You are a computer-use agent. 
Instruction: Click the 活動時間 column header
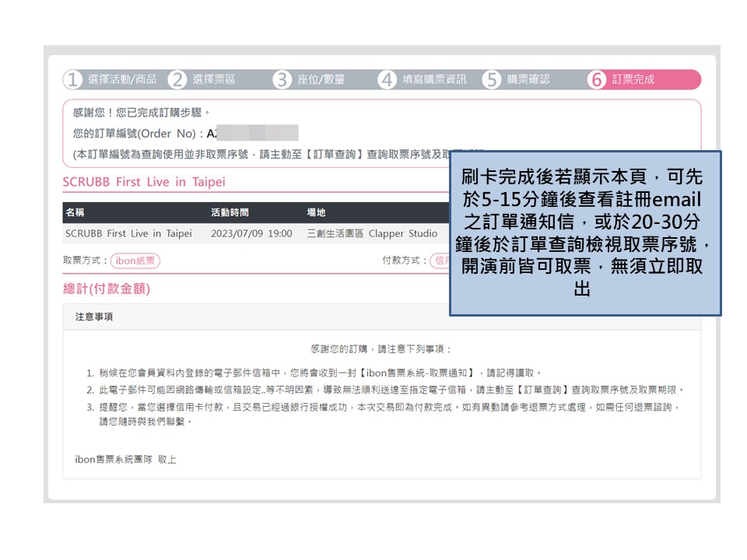pos(230,212)
